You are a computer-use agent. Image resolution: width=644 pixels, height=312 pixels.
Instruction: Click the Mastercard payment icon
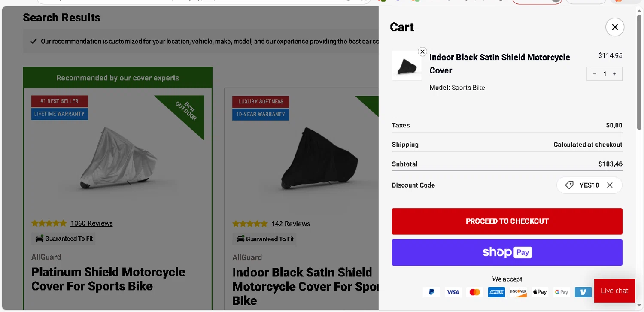pyautogui.click(x=474, y=292)
